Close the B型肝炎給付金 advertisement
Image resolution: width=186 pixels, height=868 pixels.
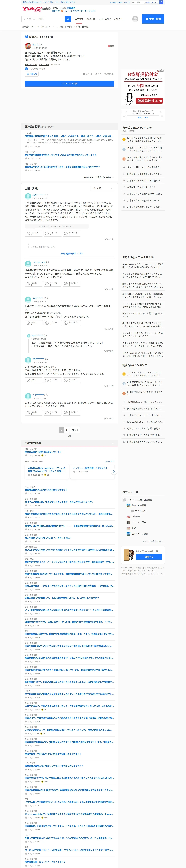pos(163,70)
